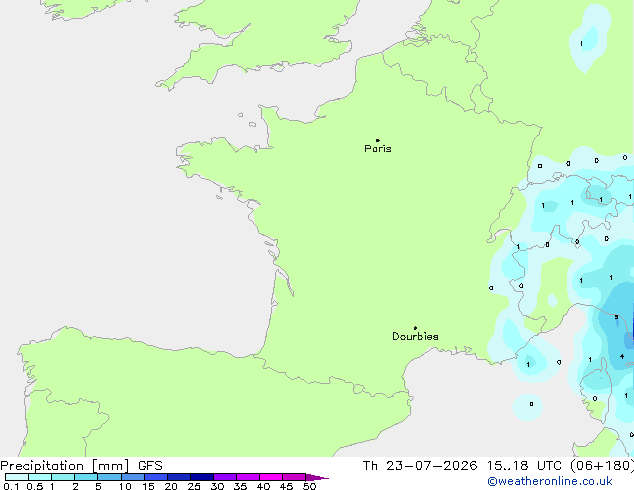Screen dimensions: 634x490
Task: Click the legend value label 0.1
Action: tap(11, 486)
